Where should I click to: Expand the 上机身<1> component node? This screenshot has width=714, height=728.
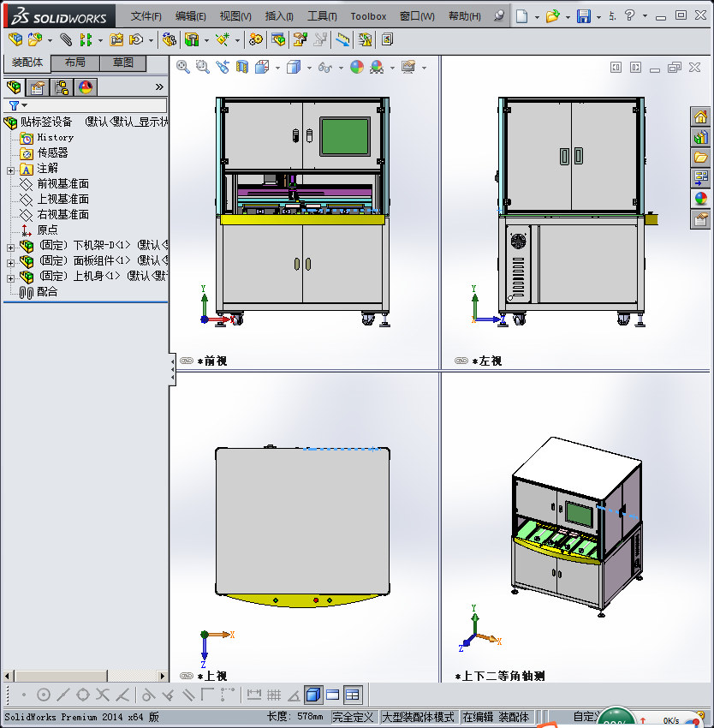10,278
